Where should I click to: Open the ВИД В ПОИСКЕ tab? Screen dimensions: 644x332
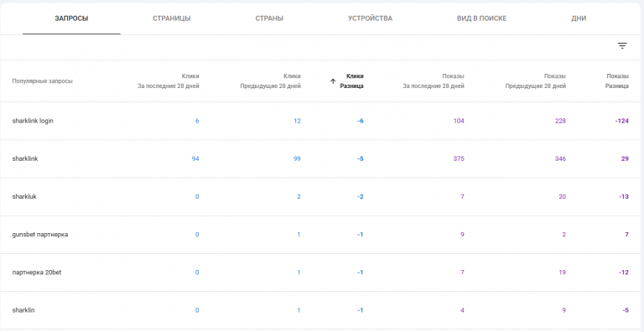pos(482,18)
